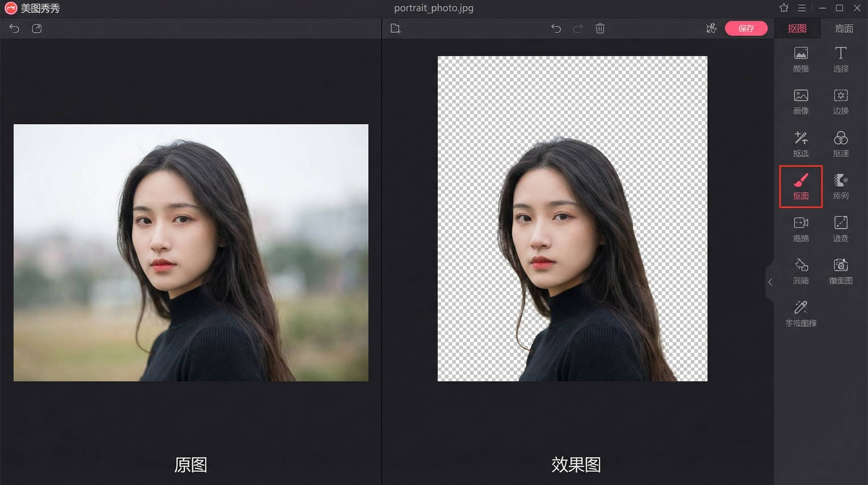Select the 选择 text selection tool in sidebar
Image resolution: width=868 pixels, height=485 pixels.
tap(841, 59)
